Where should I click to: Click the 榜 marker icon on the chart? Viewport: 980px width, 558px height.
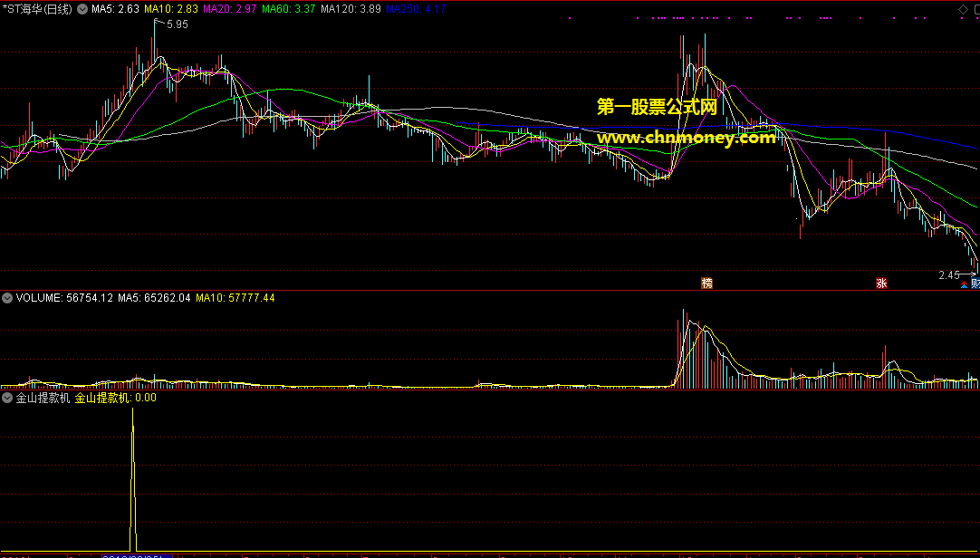click(x=706, y=284)
